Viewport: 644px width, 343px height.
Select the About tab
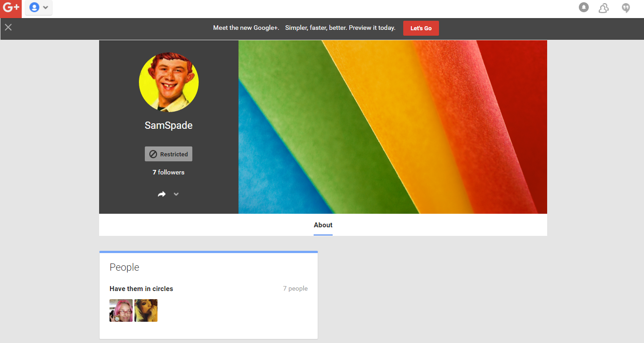click(x=323, y=225)
